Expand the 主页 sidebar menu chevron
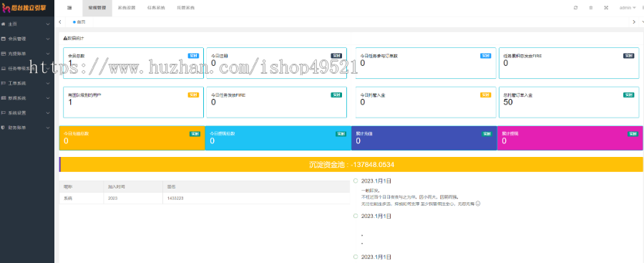The height and width of the screenshot is (263, 644). pos(48,24)
